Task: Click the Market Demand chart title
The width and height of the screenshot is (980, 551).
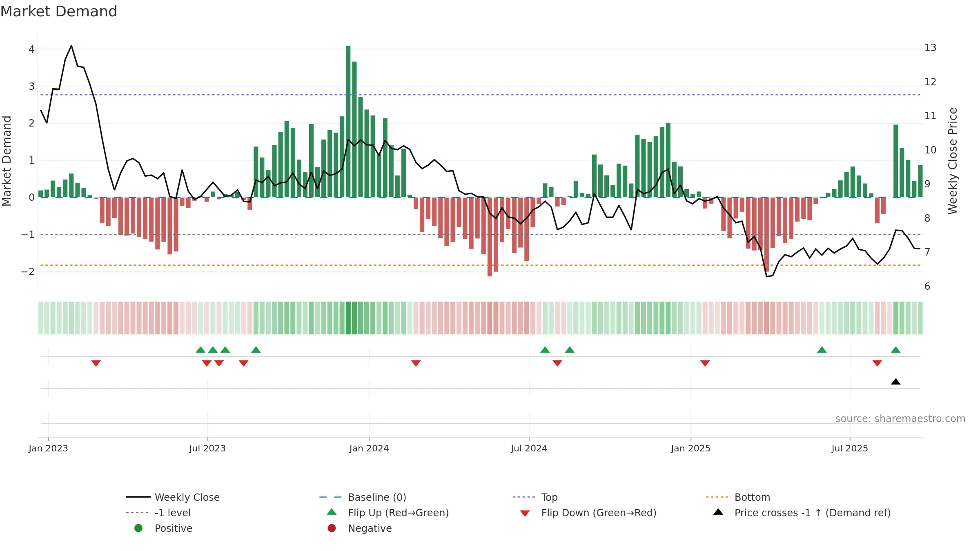Action: pyautogui.click(x=59, y=11)
